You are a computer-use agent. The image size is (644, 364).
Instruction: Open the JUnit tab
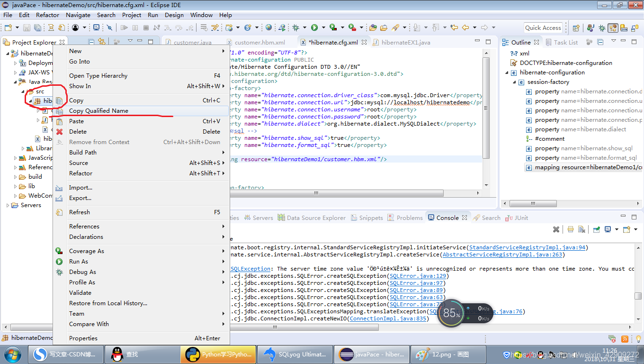tap(517, 218)
